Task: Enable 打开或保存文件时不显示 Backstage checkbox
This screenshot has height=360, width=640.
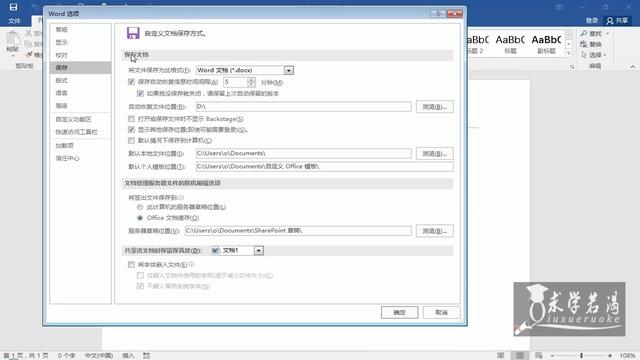Action: [x=131, y=119]
